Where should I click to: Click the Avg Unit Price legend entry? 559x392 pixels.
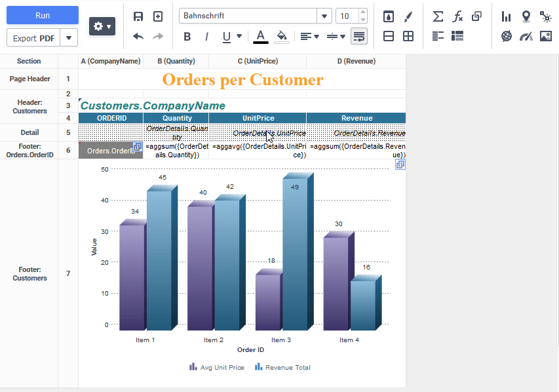217,367
